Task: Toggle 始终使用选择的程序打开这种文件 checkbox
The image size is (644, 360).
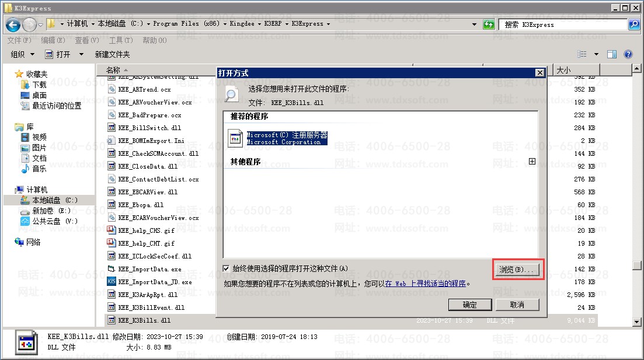Action: 226,268
